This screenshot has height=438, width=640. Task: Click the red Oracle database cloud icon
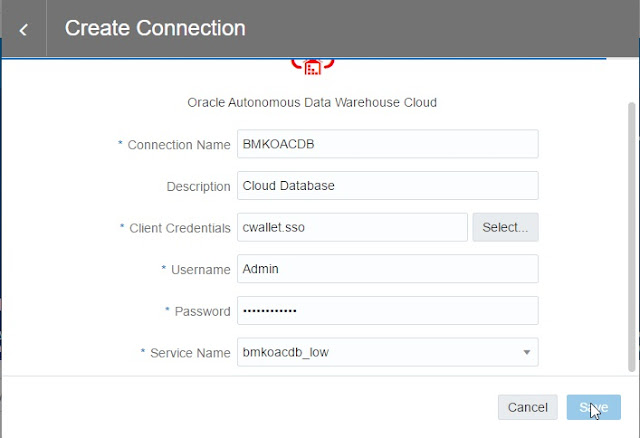pyautogui.click(x=313, y=66)
